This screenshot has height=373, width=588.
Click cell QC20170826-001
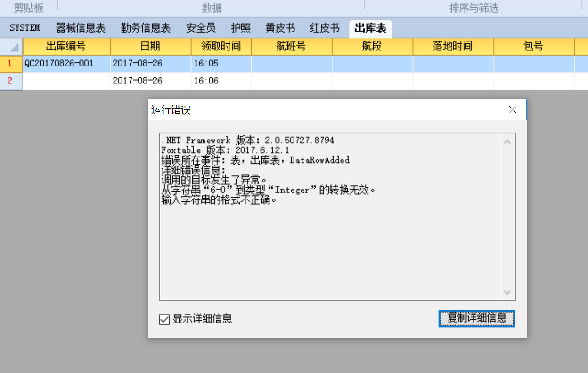[66, 64]
